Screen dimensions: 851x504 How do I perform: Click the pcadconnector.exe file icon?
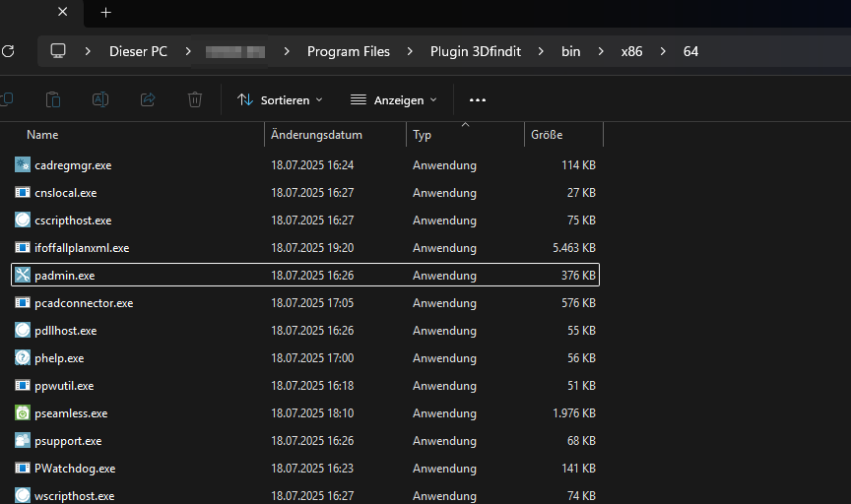(x=23, y=303)
